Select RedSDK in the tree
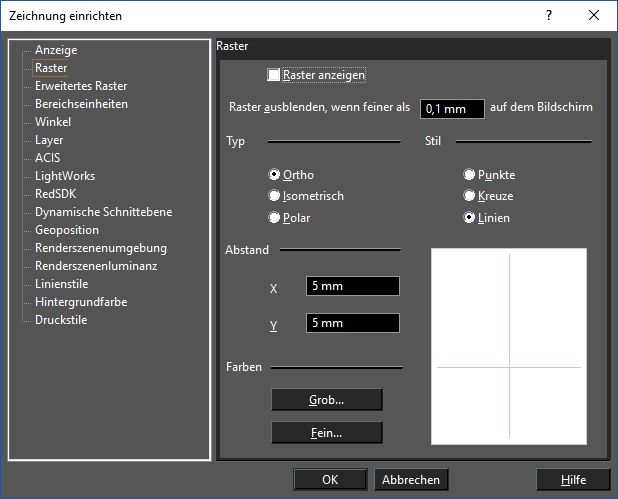 click(x=56, y=194)
